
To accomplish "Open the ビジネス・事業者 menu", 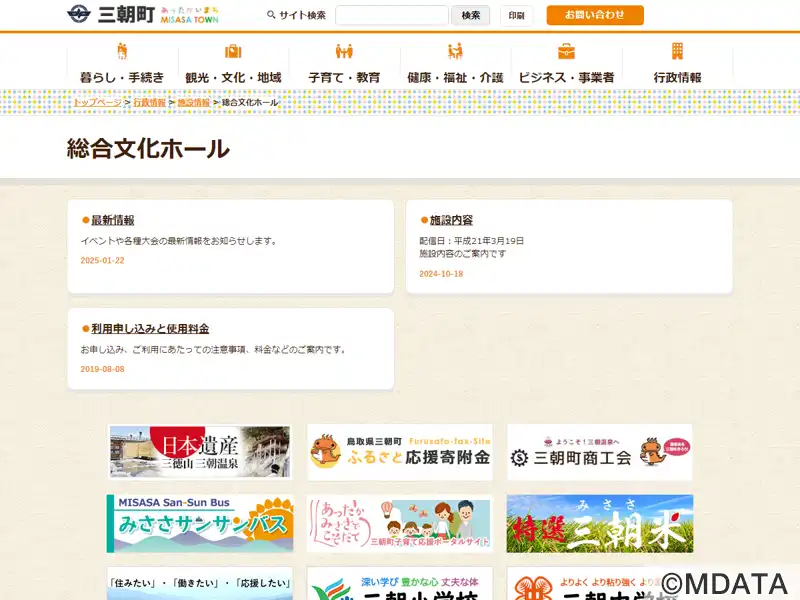I will [566, 78].
